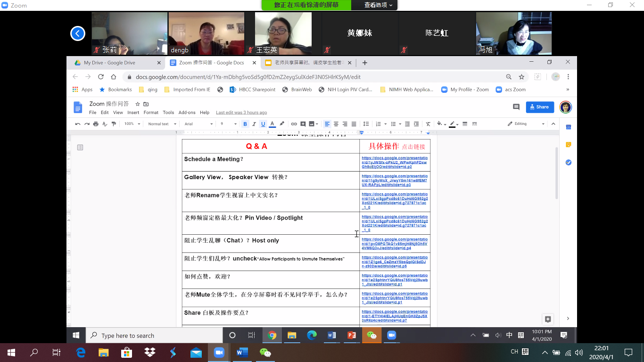
Task: Open Arial font dropdown
Action: coord(198,124)
